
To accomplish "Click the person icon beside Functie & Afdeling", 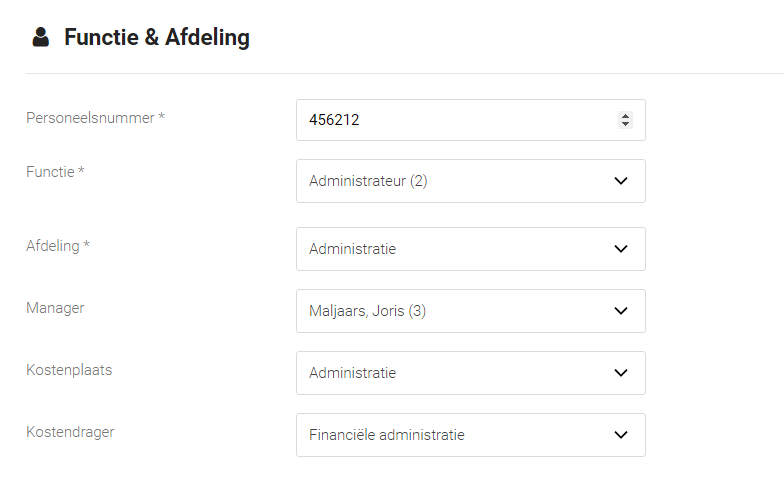I will point(40,37).
